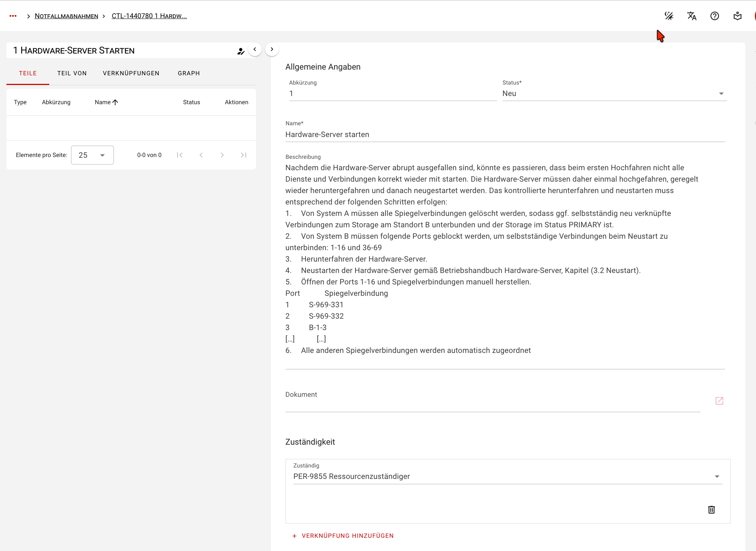Click the '0-0 von 0' pagination text
756x551 pixels.
point(149,155)
